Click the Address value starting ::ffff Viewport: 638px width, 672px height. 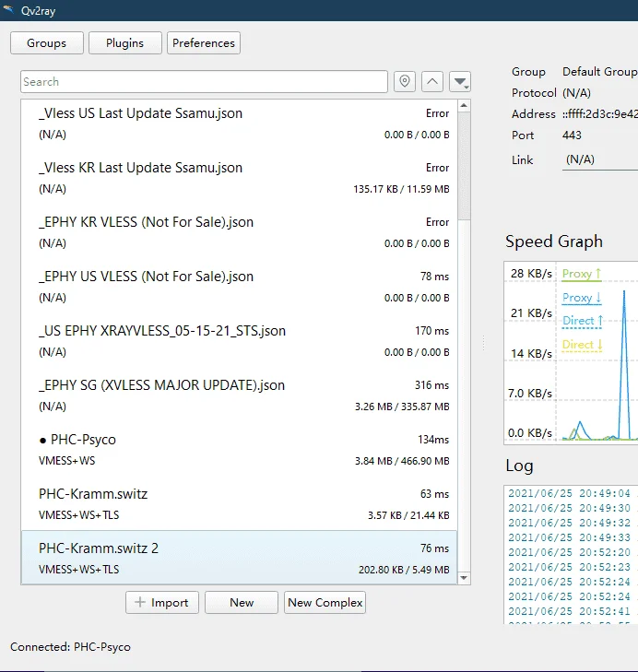pos(600,114)
